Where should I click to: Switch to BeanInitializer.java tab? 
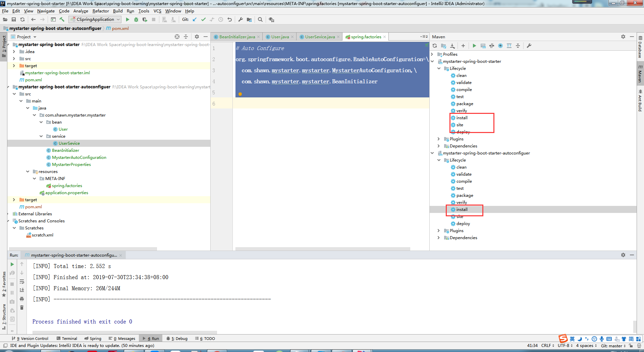click(x=237, y=37)
